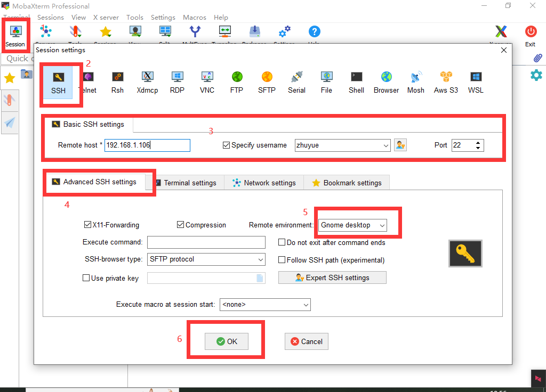Image resolution: width=546 pixels, height=392 pixels.
Task: Click the large SSH key icon
Action: pyautogui.click(x=465, y=253)
